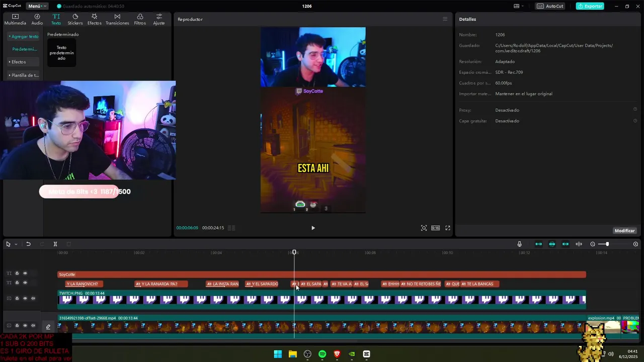Adjust the timeline zoom slider handle
644x362 pixels.
point(607,244)
